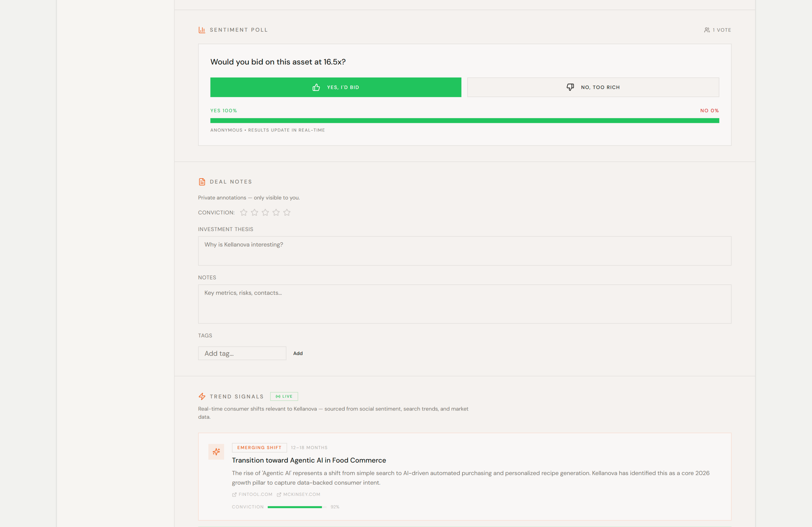Click the Sentiment Poll bar chart icon
Image resolution: width=812 pixels, height=527 pixels.
pos(202,30)
